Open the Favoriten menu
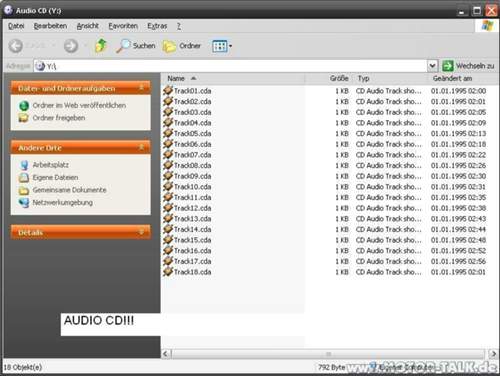 point(123,26)
